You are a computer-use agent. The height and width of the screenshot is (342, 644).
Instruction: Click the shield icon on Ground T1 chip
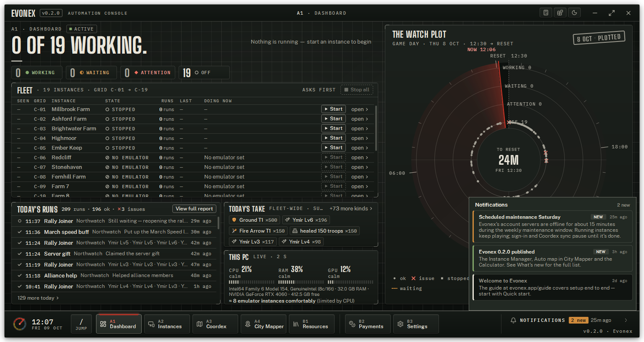pos(234,220)
